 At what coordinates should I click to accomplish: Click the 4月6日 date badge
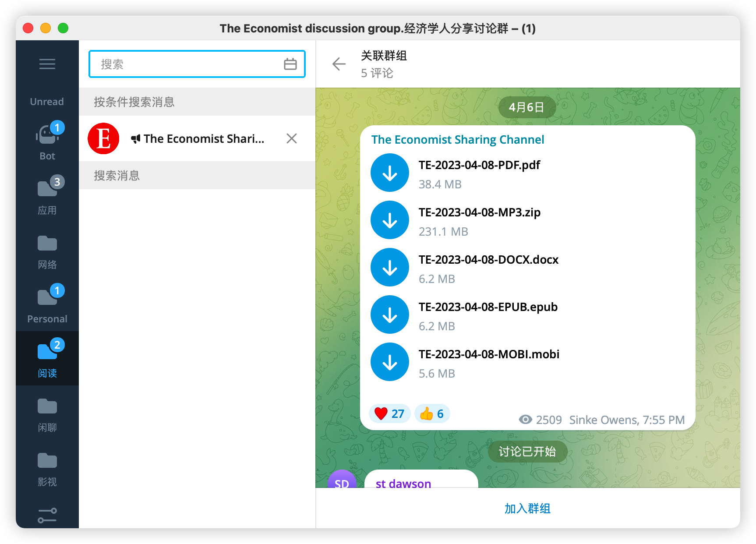[527, 107]
